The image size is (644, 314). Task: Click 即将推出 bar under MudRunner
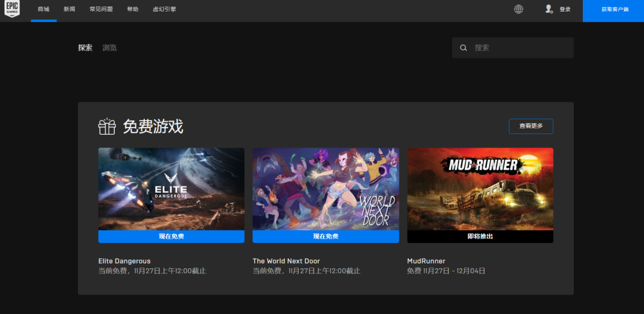pyautogui.click(x=480, y=237)
